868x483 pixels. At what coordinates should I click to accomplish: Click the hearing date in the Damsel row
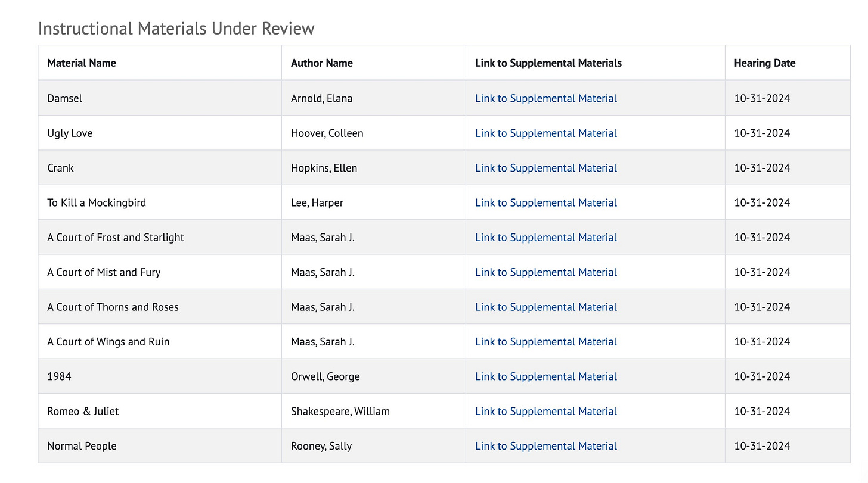[762, 98]
